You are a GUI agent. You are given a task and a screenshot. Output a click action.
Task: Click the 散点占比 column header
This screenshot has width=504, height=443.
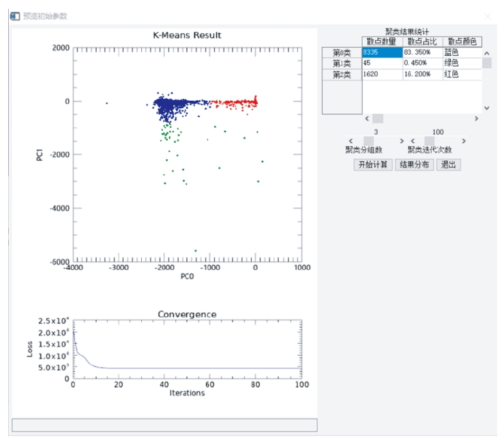click(x=421, y=42)
